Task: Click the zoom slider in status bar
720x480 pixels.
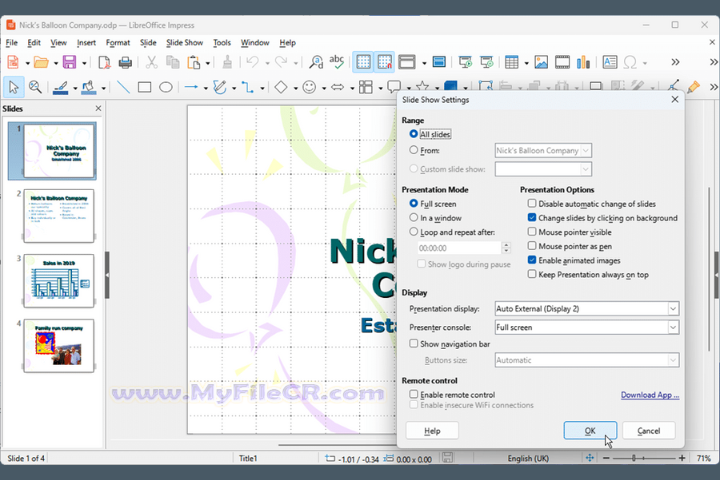Action: (642, 457)
